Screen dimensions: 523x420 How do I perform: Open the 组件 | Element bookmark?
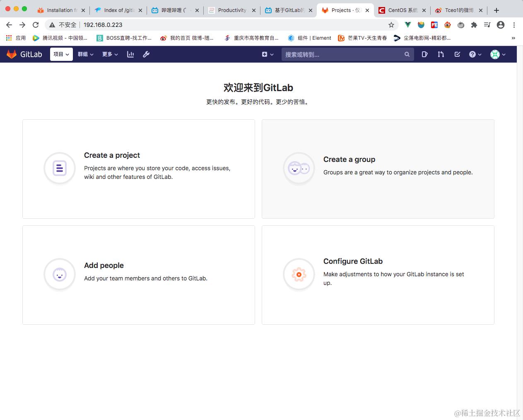coord(310,38)
